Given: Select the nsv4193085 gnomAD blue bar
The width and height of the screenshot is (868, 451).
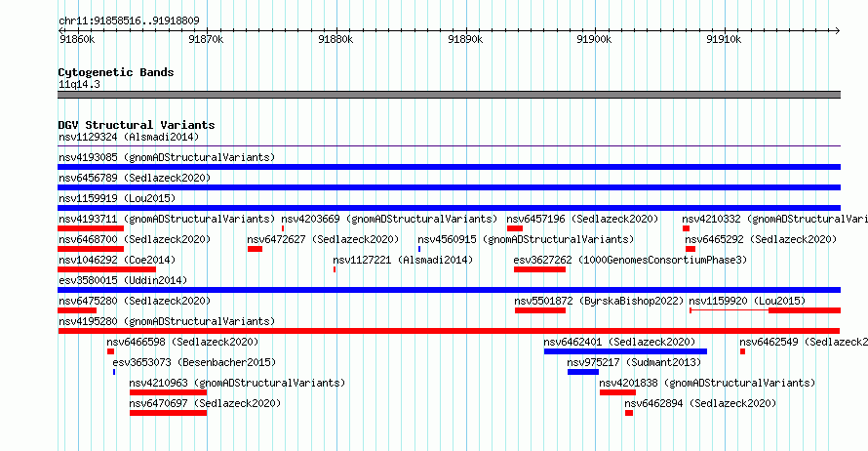Looking at the screenshot, I should [449, 167].
